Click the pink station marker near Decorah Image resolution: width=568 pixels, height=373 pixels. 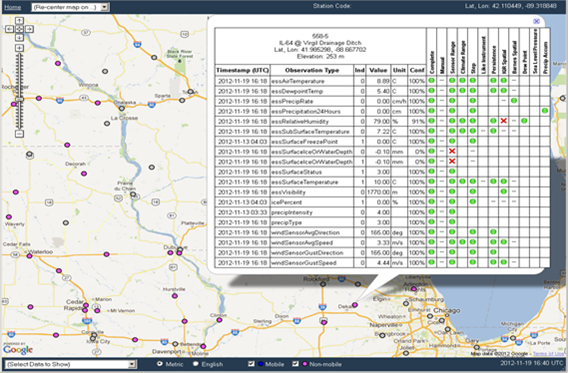[x=84, y=173]
